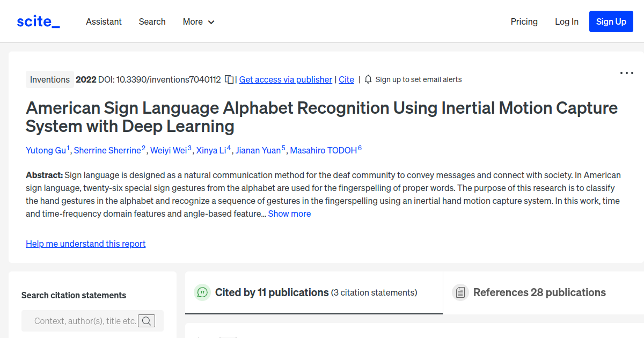
Task: Click the references document icon
Action: (460, 292)
